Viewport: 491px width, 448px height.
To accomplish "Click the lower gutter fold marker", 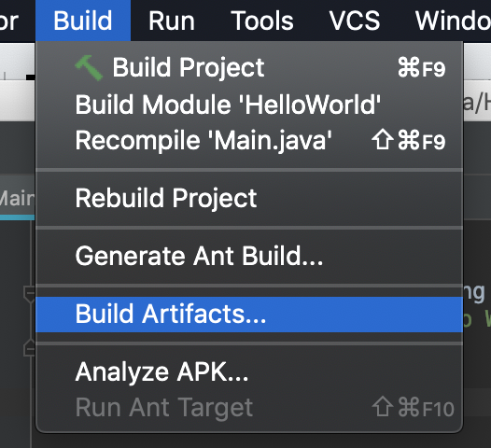I will [x=30, y=347].
